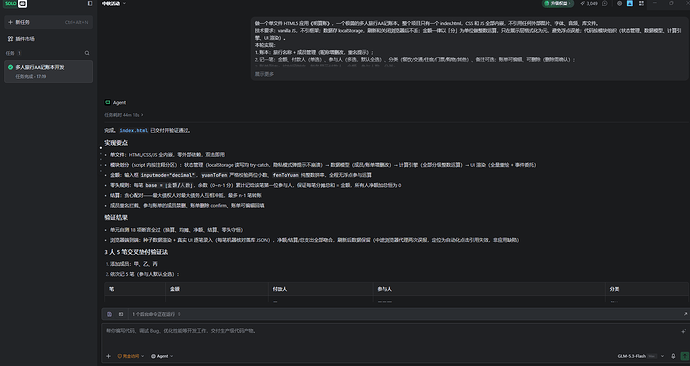
Task: Open the project name dropdown in the title bar
Action: [114, 4]
